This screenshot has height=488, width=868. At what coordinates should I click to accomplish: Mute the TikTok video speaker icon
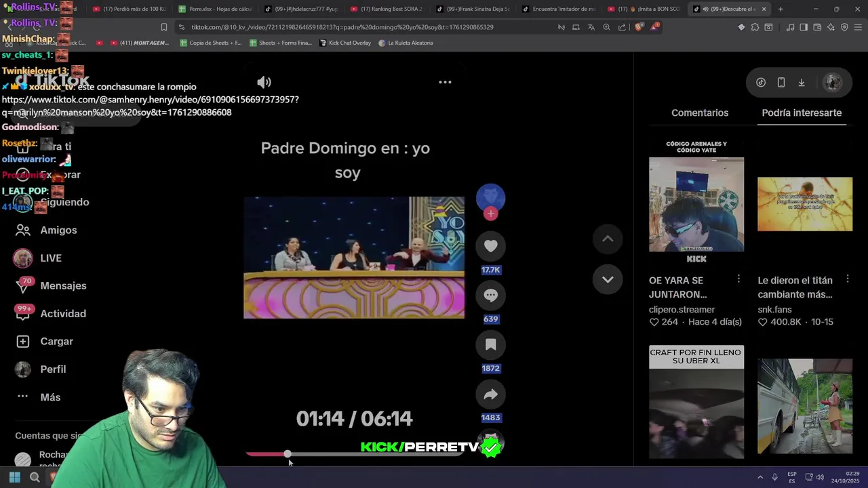264,82
